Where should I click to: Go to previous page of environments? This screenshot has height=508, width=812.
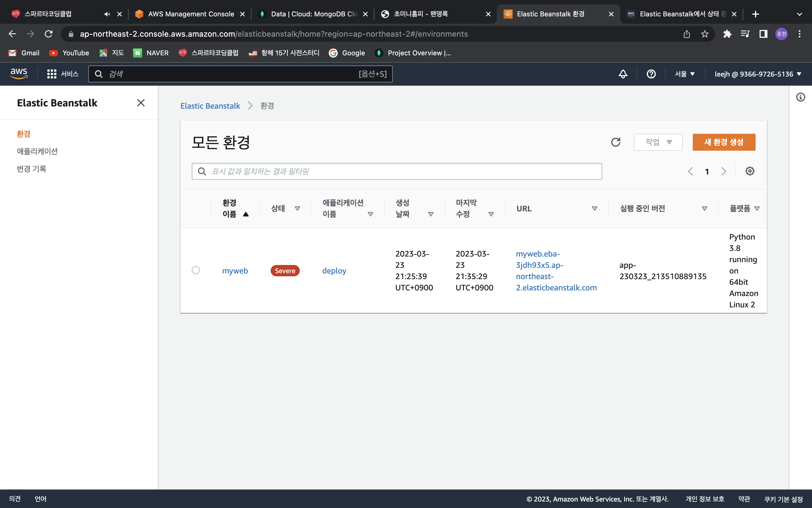point(690,171)
